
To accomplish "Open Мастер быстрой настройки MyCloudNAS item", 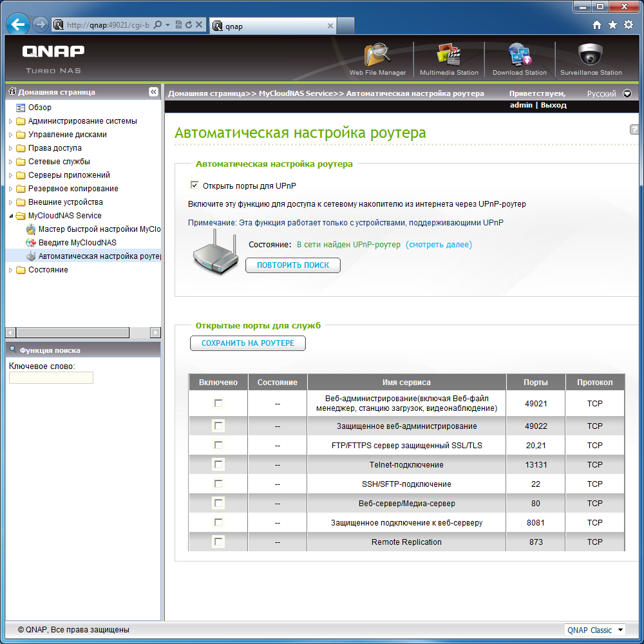I will (x=93, y=229).
